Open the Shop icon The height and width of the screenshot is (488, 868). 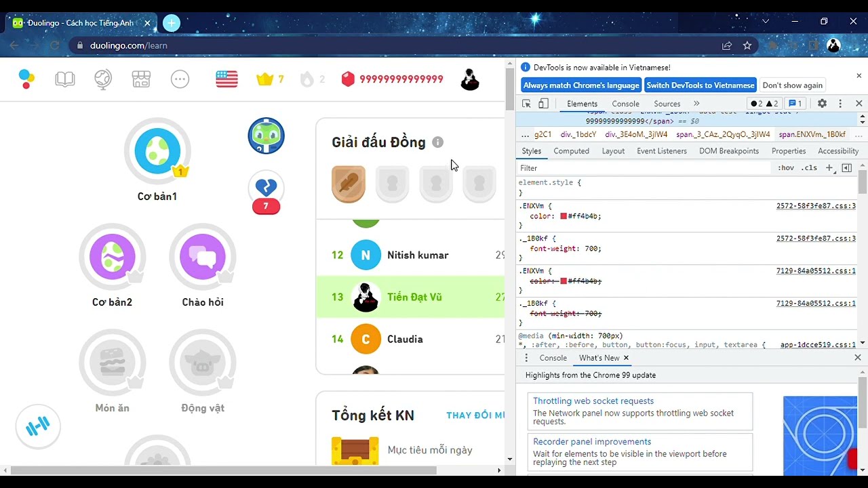[x=141, y=79]
